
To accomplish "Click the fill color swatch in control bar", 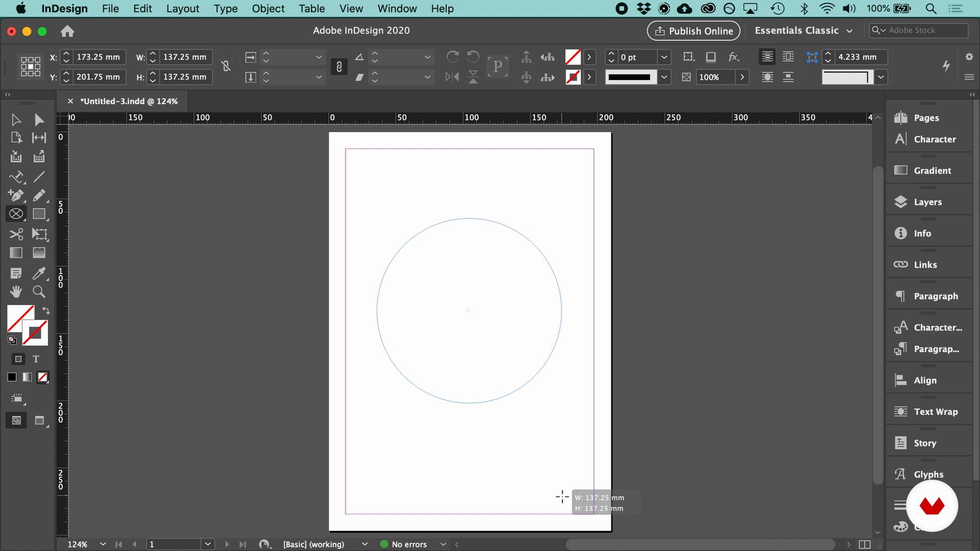I will pos(573,57).
